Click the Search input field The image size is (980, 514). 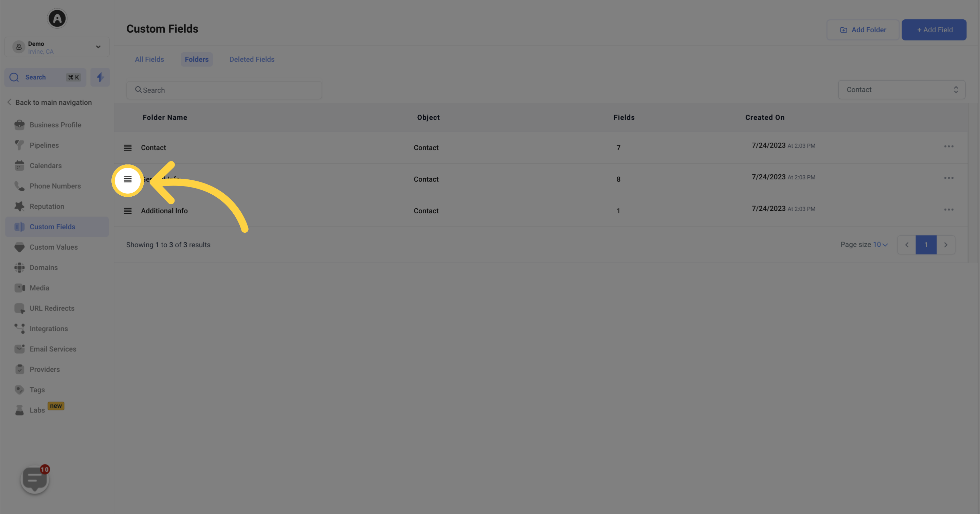click(x=228, y=89)
